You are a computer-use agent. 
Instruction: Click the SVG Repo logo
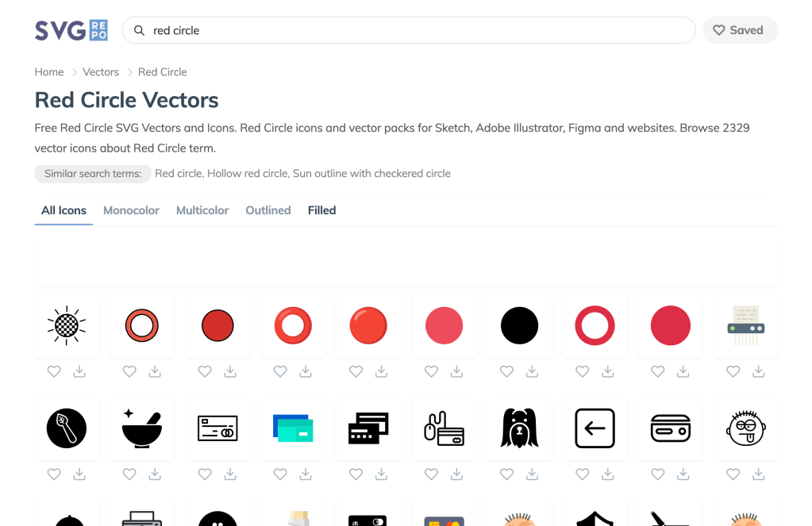pyautogui.click(x=71, y=30)
